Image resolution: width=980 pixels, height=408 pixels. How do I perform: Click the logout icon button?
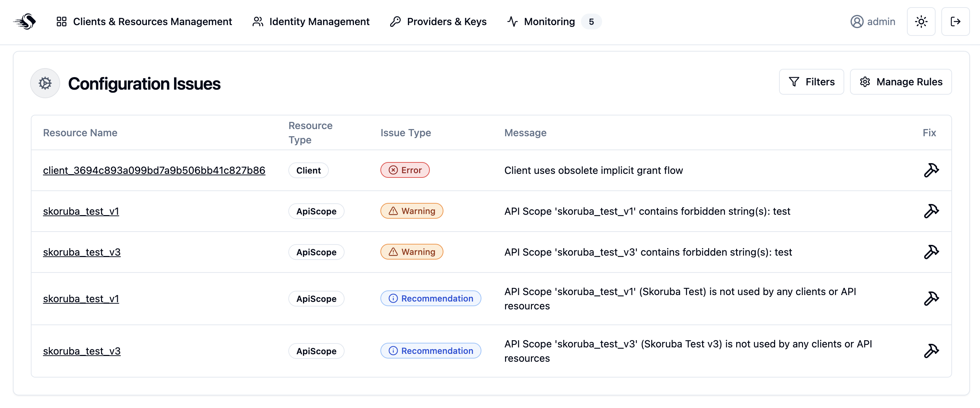955,22
